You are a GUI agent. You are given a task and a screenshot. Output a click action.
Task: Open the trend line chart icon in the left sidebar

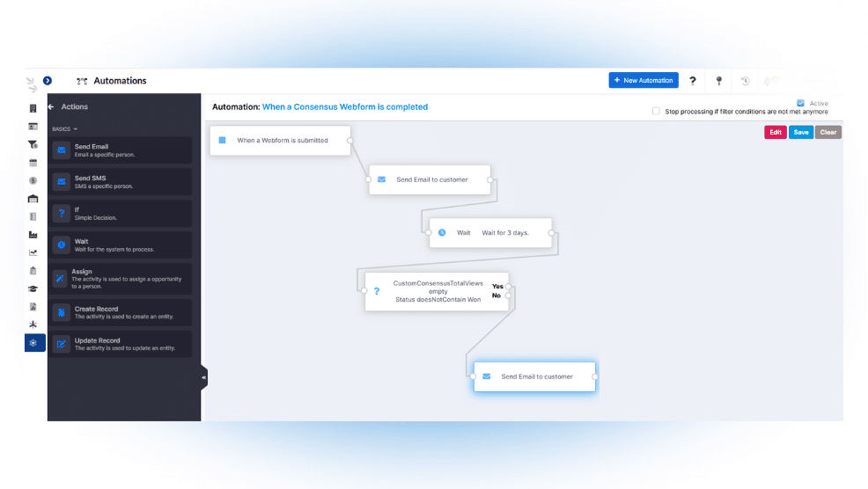pyautogui.click(x=33, y=252)
